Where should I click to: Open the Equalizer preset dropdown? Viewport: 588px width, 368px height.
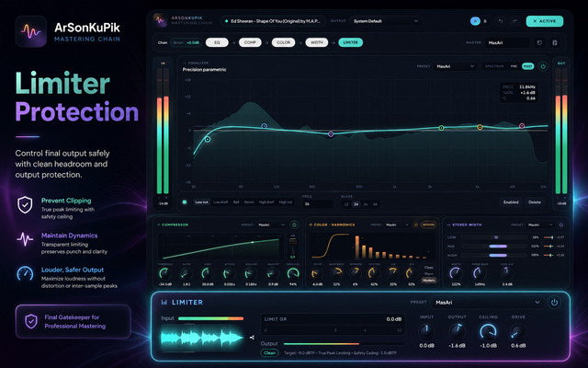456,66
